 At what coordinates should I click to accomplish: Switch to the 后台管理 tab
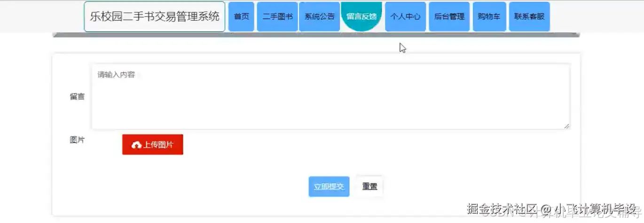coord(449,16)
